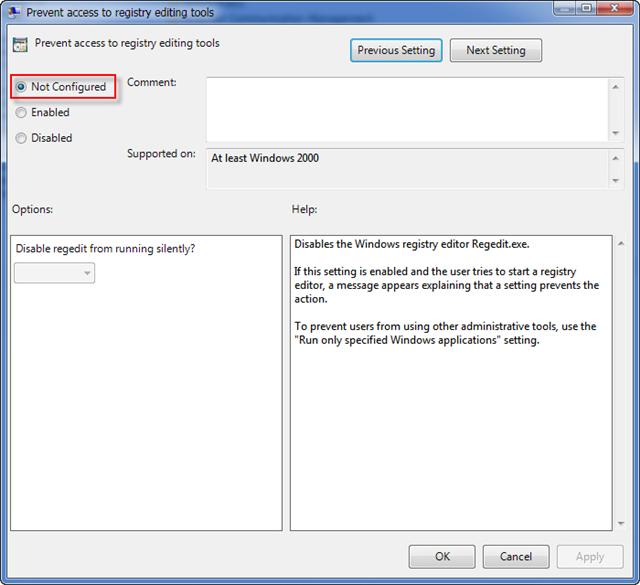
Task: Confirm with the OK button
Action: coord(442,556)
